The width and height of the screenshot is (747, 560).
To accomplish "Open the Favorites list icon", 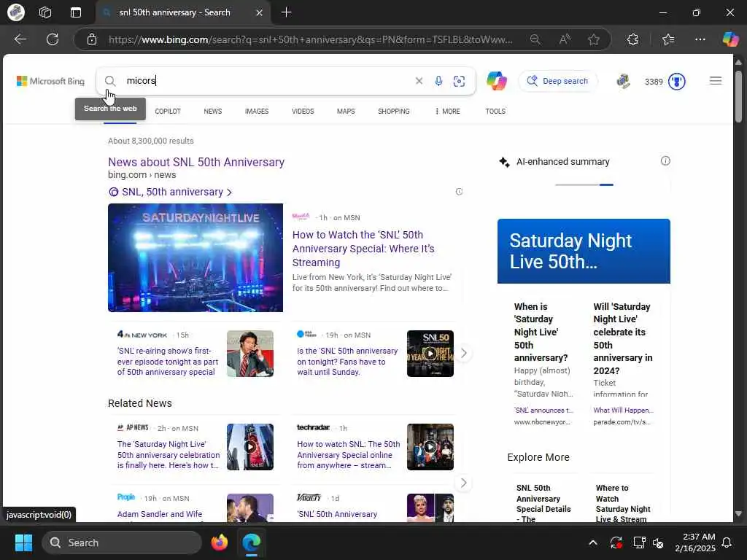I will (x=668, y=39).
